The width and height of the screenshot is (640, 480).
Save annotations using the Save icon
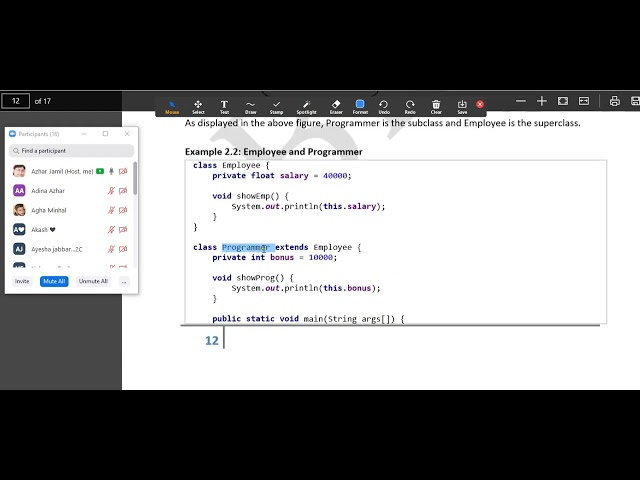point(462,105)
